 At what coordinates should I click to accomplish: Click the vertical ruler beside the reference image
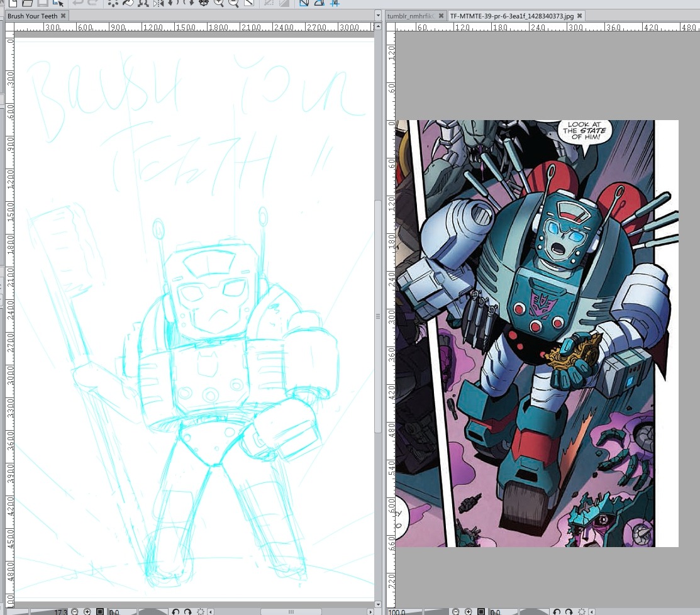coord(391,319)
